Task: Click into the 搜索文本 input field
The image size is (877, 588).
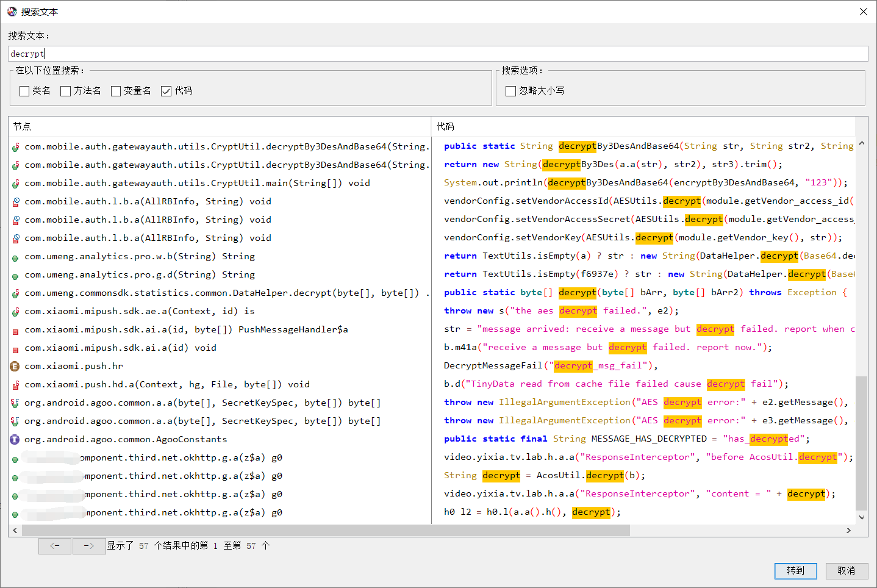Action: [x=438, y=54]
